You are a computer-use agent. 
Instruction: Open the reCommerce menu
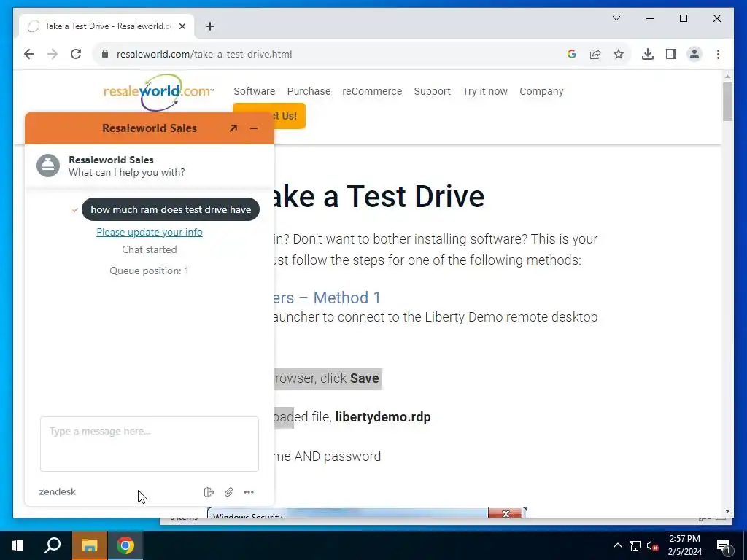tap(372, 91)
